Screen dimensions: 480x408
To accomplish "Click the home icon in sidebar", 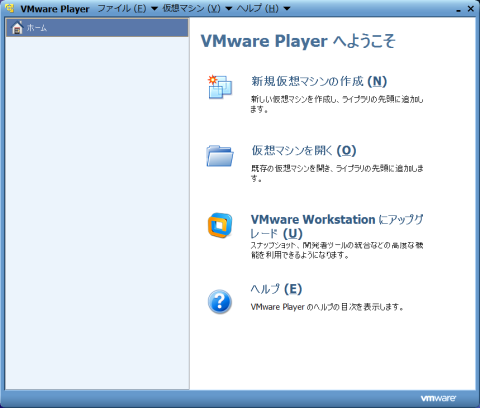I will [17, 27].
